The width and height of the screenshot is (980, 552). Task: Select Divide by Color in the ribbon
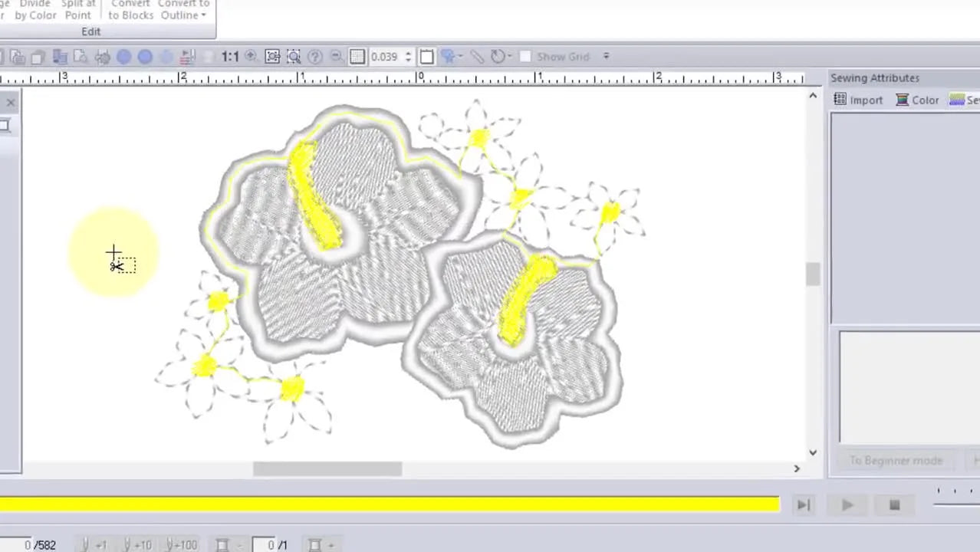click(x=35, y=10)
